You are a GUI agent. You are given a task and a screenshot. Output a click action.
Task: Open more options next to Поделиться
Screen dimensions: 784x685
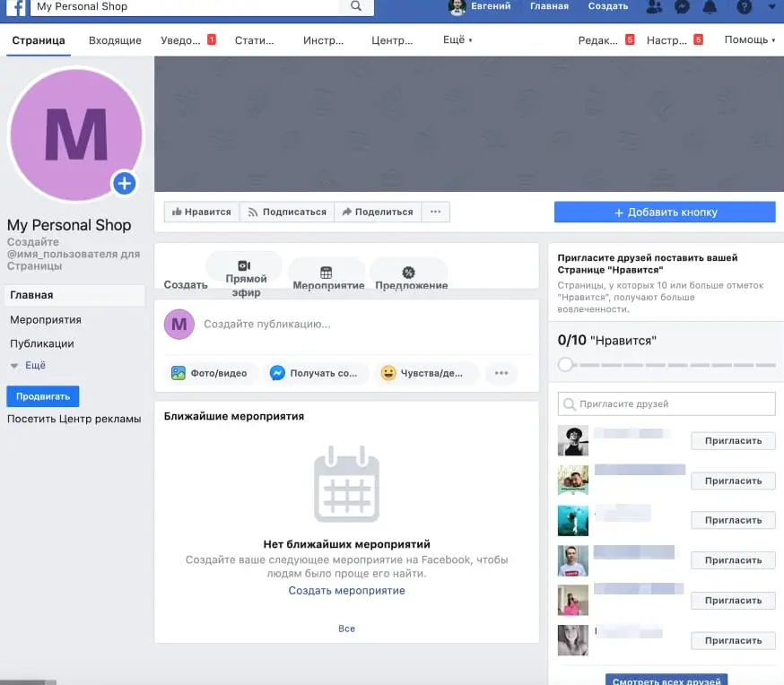tap(435, 212)
